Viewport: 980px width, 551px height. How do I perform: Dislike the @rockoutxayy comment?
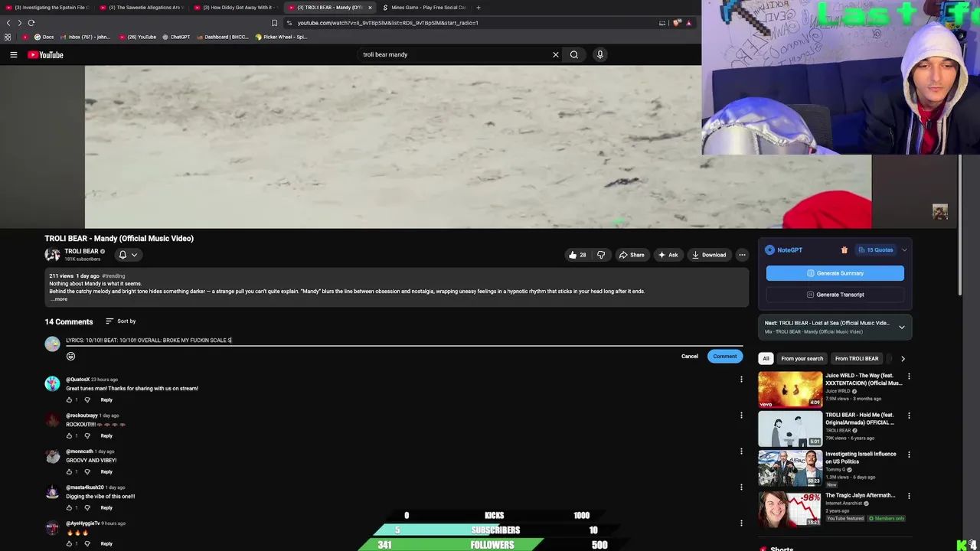point(87,435)
